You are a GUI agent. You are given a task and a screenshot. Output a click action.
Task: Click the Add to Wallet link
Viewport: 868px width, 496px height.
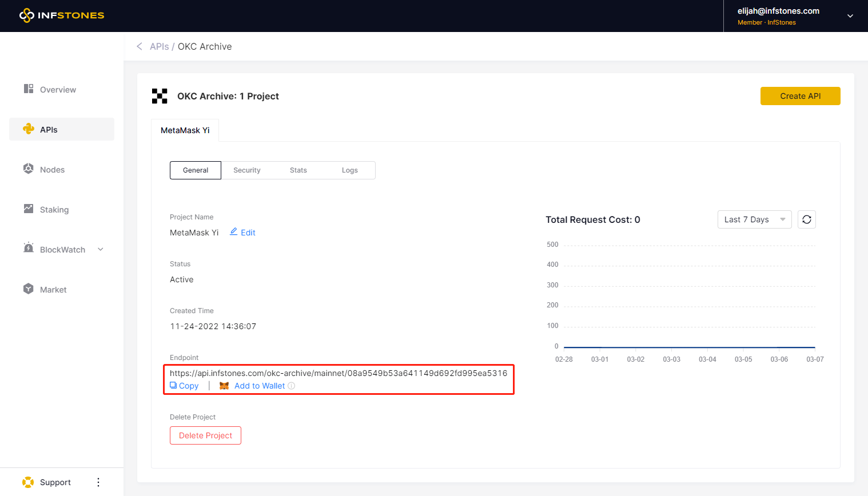(260, 386)
